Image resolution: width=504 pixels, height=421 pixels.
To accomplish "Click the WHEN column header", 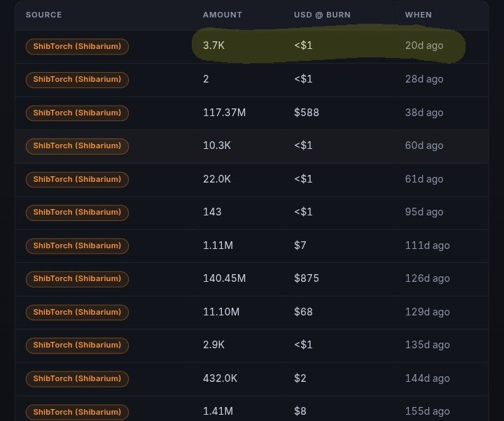I will pos(418,15).
